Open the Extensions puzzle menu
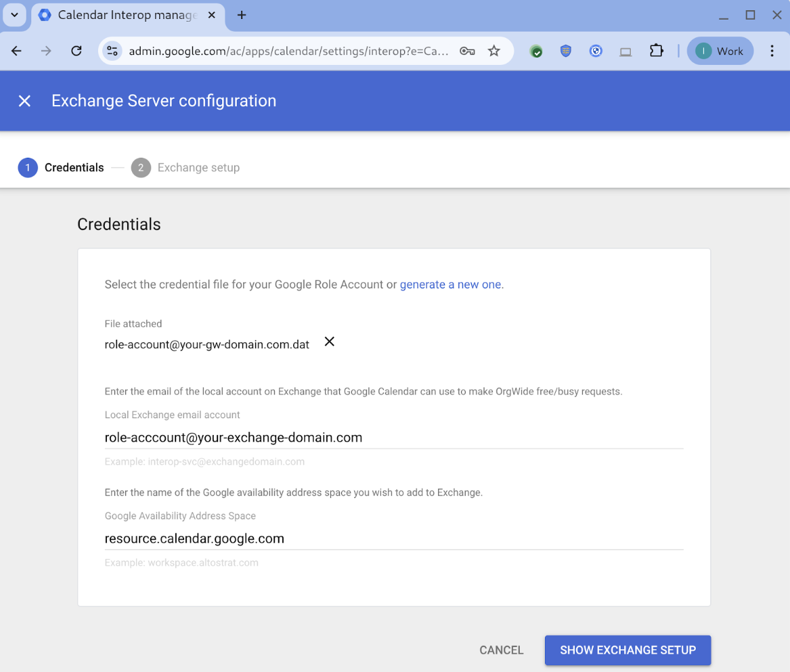The image size is (790, 672). click(656, 51)
